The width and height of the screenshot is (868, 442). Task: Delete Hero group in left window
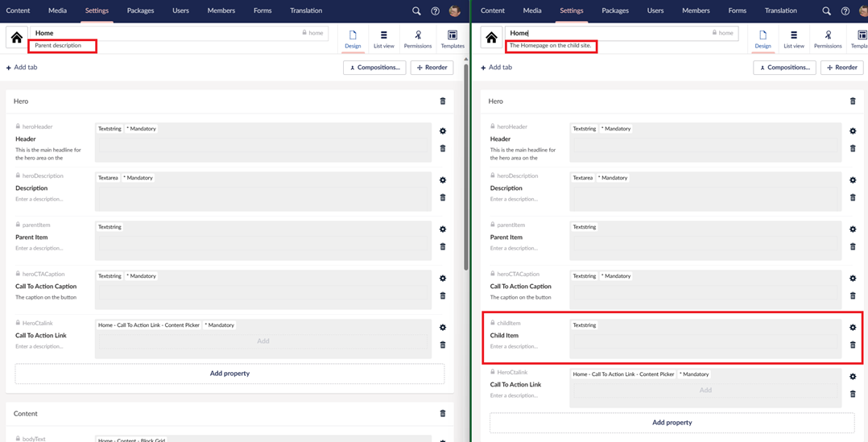442,101
